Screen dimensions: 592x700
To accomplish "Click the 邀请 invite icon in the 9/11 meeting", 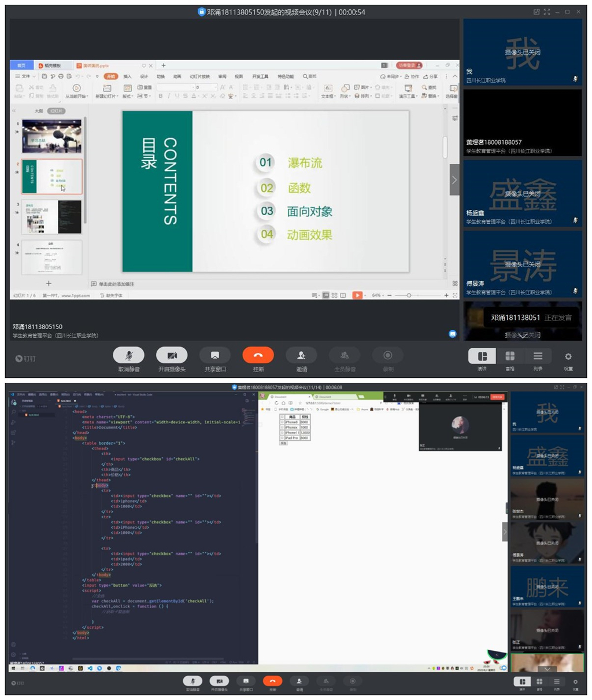I will coord(301,355).
